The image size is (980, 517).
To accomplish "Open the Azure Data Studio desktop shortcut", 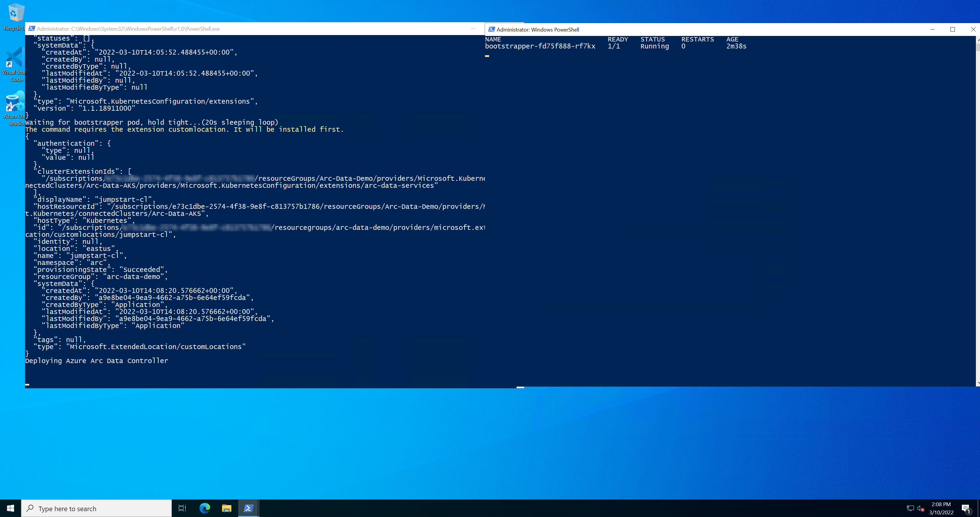I will [x=14, y=108].
